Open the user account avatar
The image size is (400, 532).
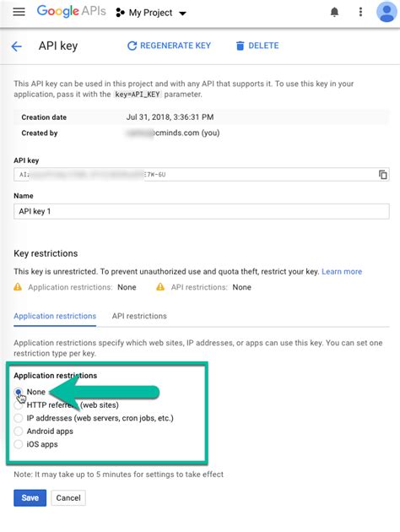[386, 12]
